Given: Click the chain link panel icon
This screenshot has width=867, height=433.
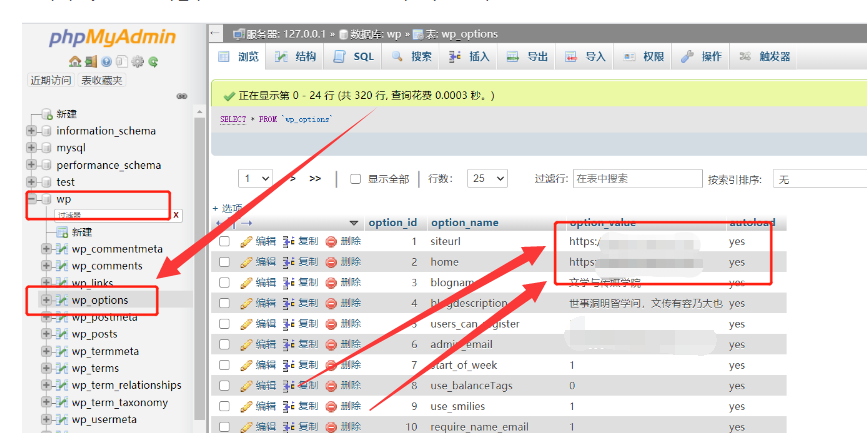Looking at the screenshot, I should pyautogui.click(x=182, y=96).
